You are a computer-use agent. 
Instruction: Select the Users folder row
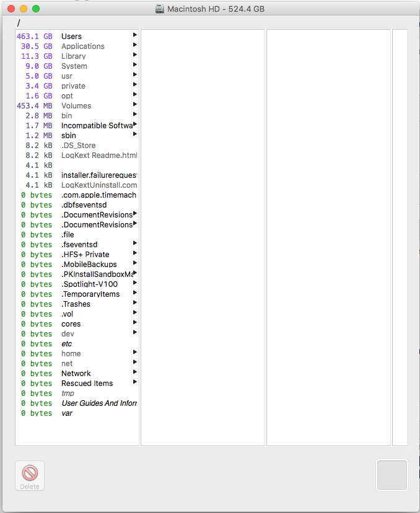point(77,37)
